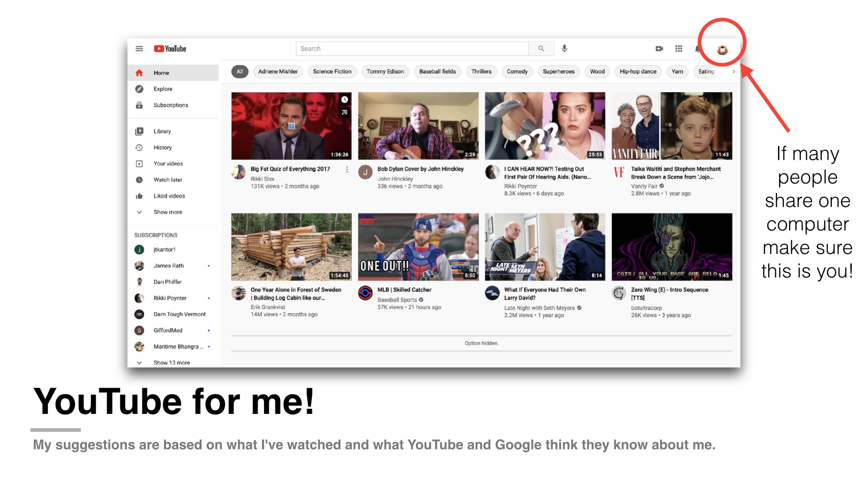Play Vanity Fair Taika Waititi thumbnail
This screenshot has width=868, height=488.
coord(672,126)
